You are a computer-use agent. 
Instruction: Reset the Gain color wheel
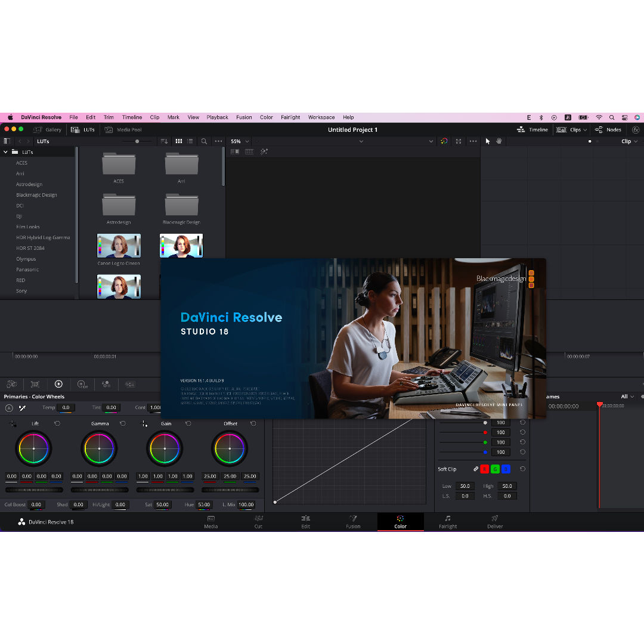(x=188, y=423)
